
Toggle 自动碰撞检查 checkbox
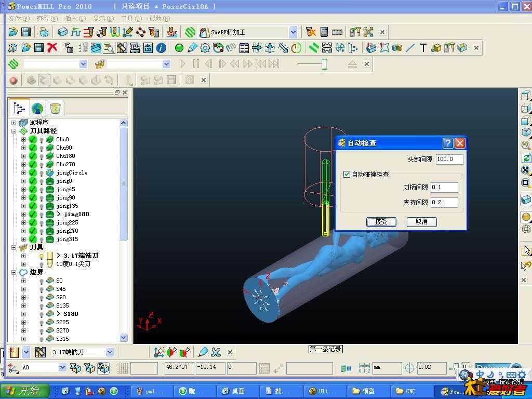347,175
